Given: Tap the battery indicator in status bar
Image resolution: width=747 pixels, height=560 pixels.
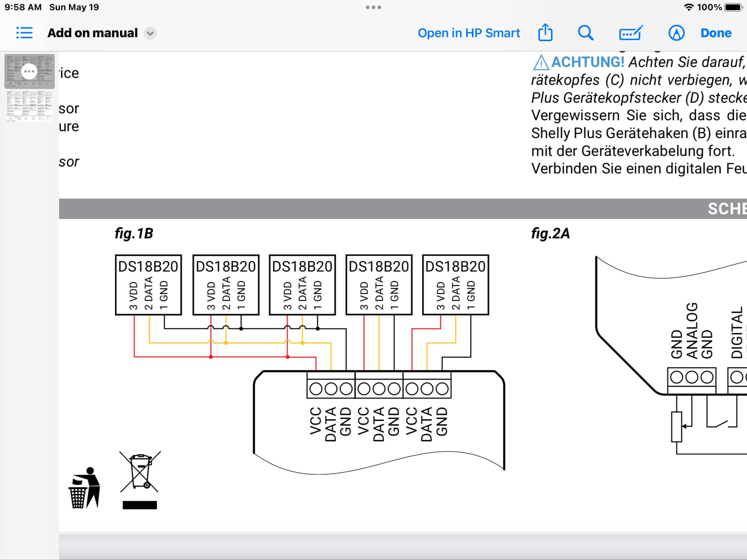Looking at the screenshot, I should [734, 7].
